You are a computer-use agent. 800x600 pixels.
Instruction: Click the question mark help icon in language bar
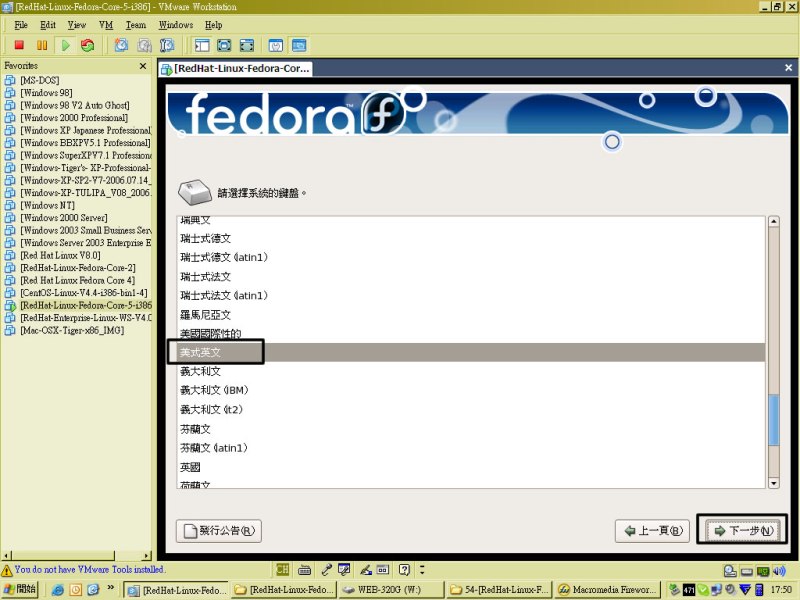pos(405,569)
